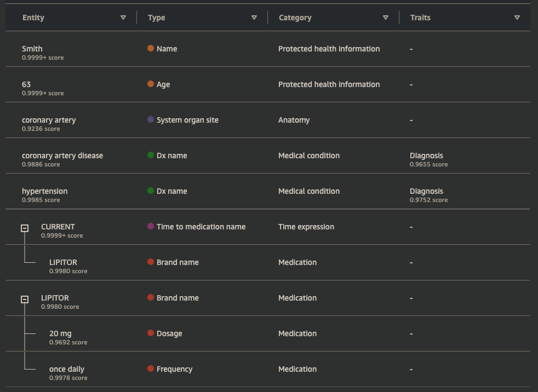
Task: Collapse the CURRENT entity row
Action: click(25, 228)
